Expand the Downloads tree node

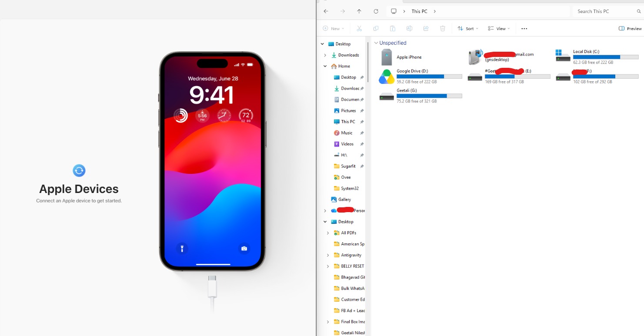(x=325, y=55)
